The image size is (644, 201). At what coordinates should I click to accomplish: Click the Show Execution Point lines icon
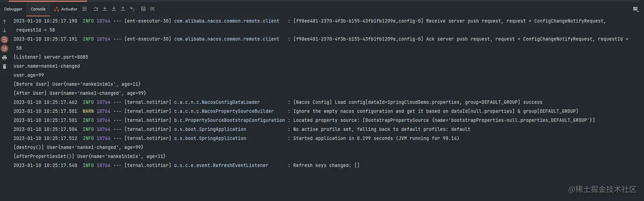click(84, 9)
